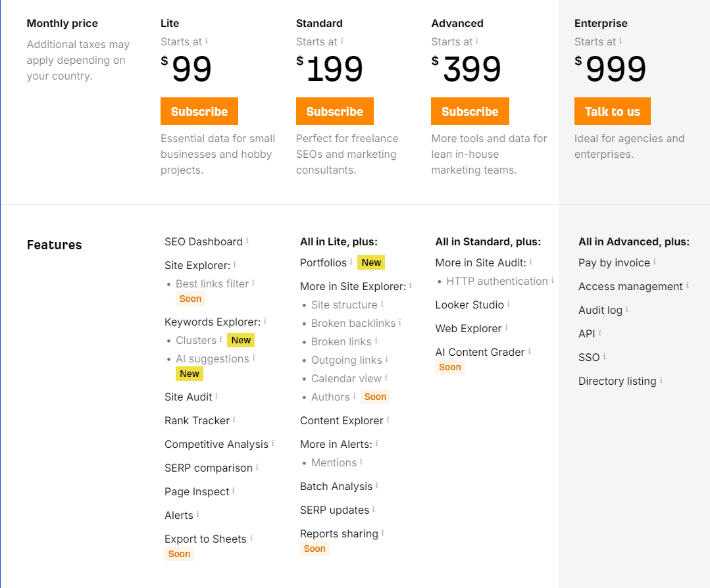Image resolution: width=710 pixels, height=588 pixels.
Task: Click info icon next to Batch Analysis
Action: 377,485
